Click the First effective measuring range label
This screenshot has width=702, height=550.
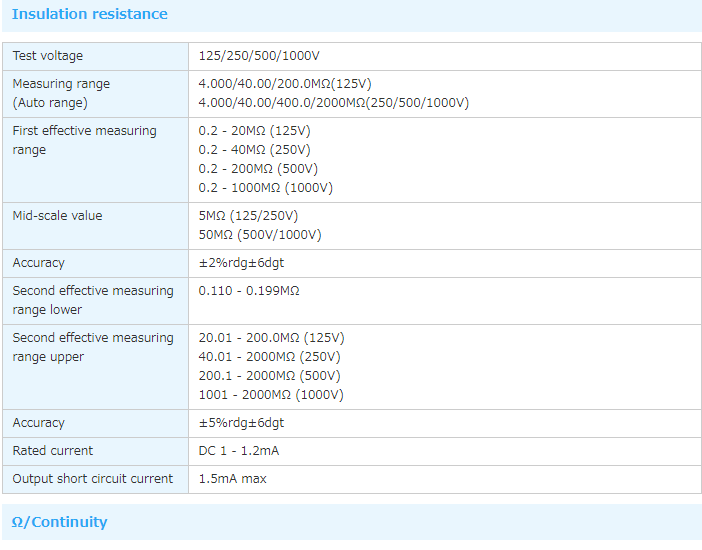pos(84,140)
